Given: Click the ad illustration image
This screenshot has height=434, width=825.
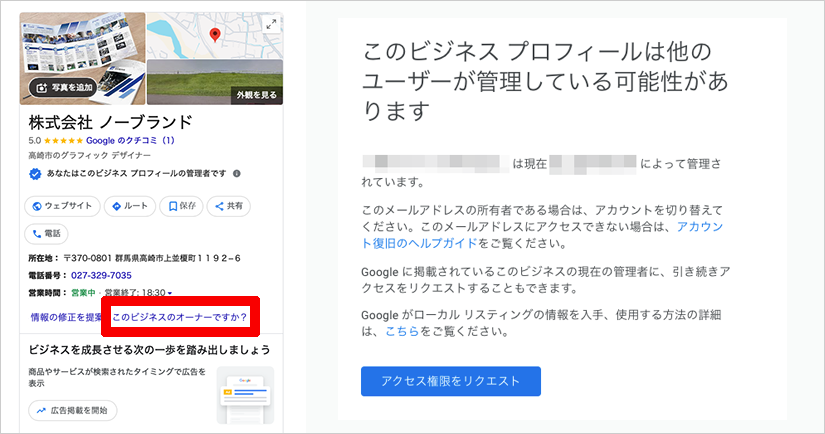Looking at the screenshot, I should point(245,395).
